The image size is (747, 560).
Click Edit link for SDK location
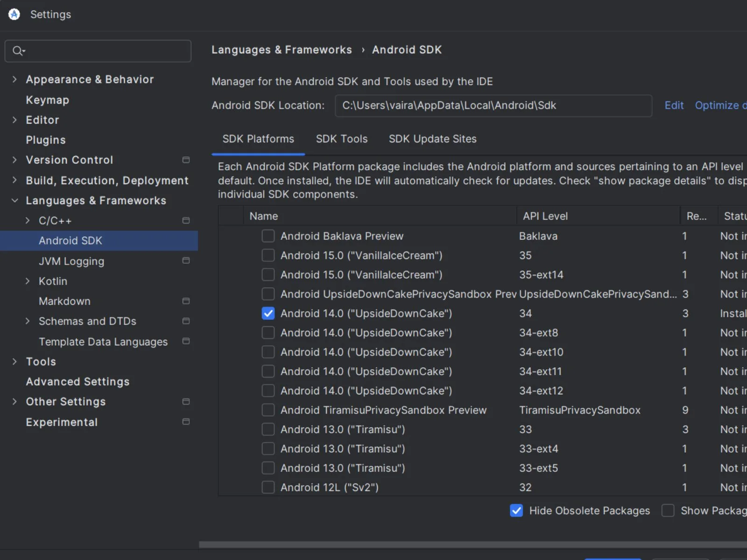click(674, 105)
